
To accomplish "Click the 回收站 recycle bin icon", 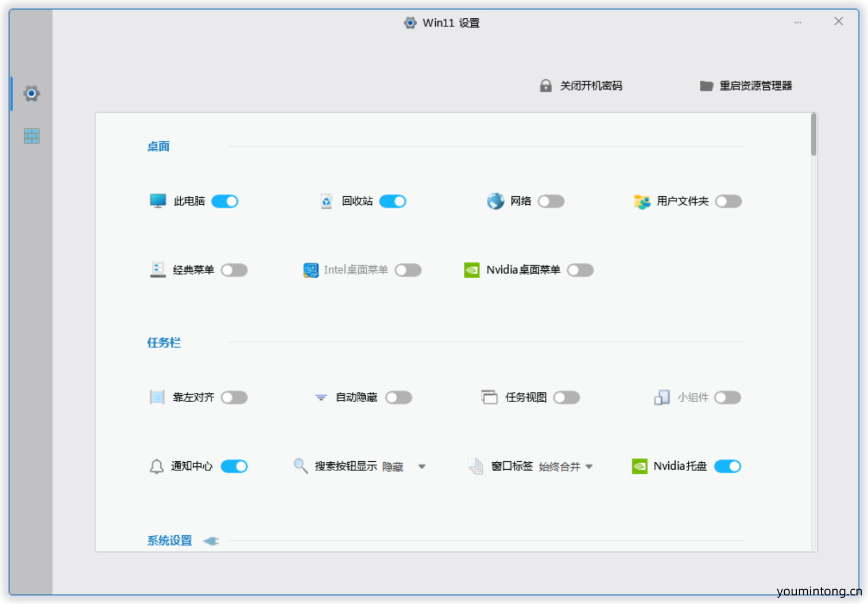I will point(326,201).
